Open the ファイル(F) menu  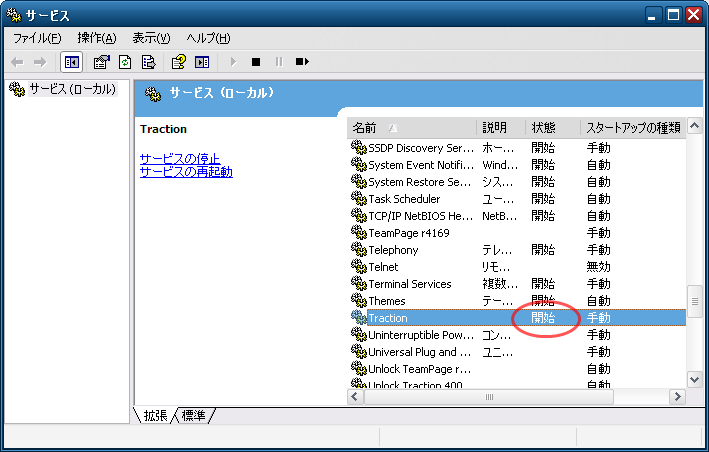37,38
